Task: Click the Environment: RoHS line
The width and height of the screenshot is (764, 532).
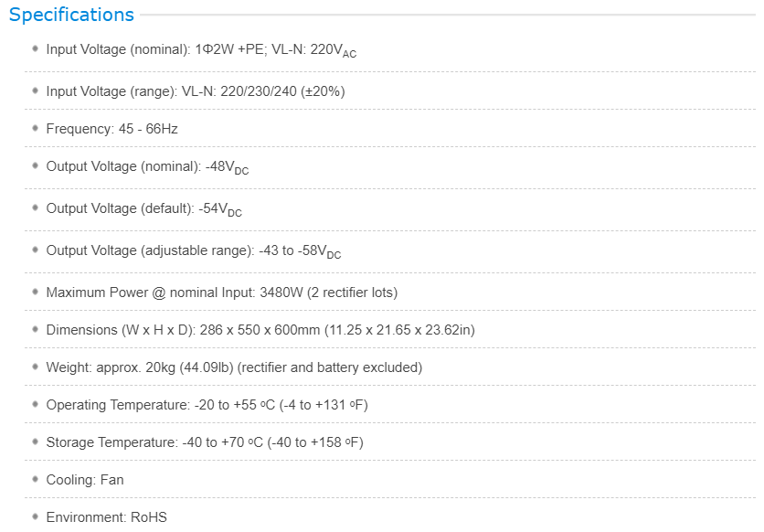Action: (x=106, y=517)
